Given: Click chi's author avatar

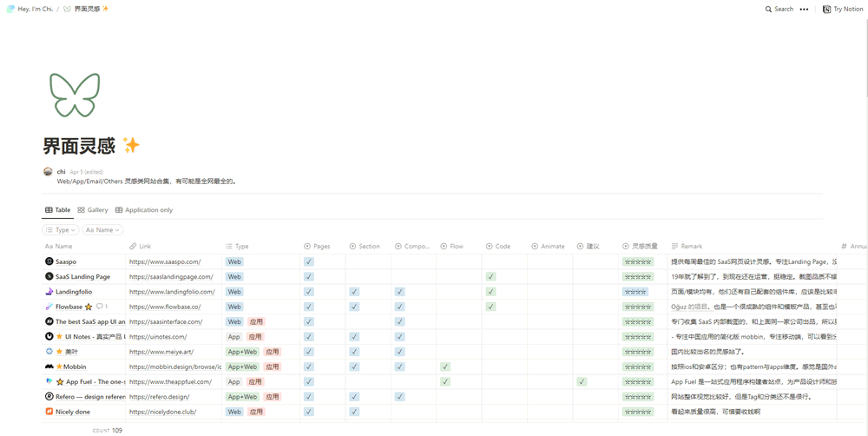Looking at the screenshot, I should coord(48,172).
